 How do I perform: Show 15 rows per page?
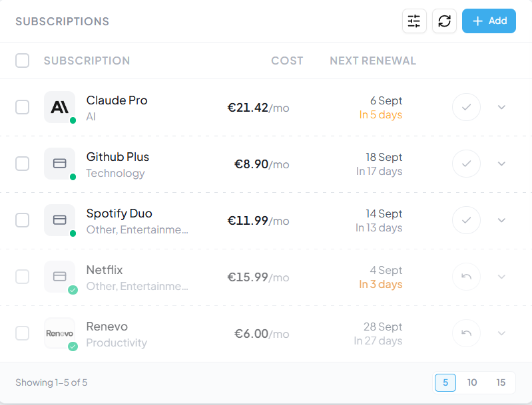[x=501, y=382]
